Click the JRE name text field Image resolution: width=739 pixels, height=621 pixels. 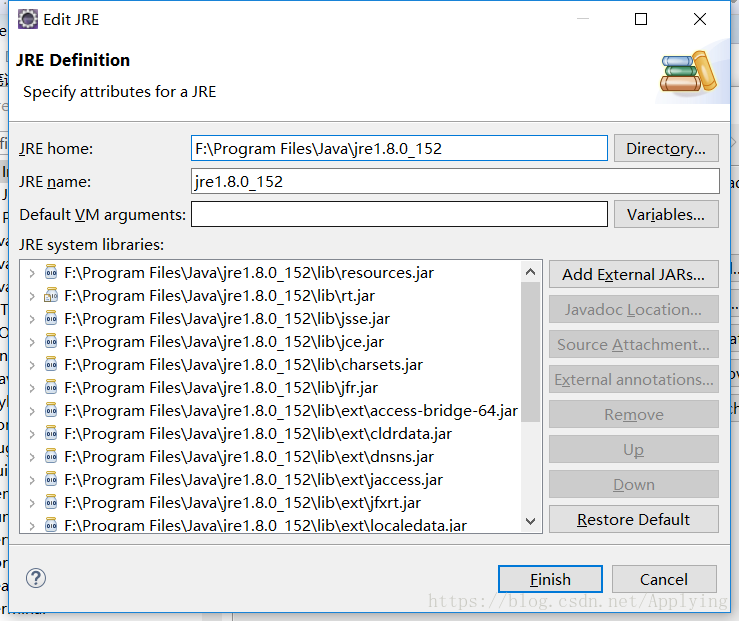coord(455,182)
